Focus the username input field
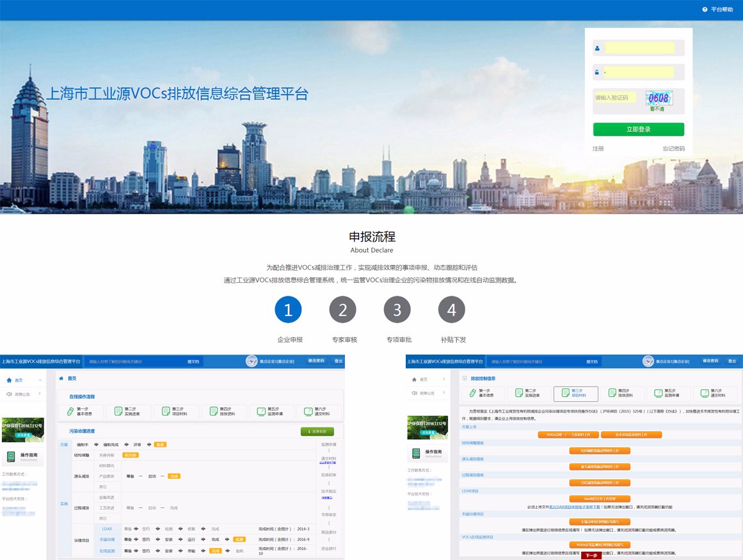Image resolution: width=743 pixels, height=560 pixels. [x=639, y=48]
